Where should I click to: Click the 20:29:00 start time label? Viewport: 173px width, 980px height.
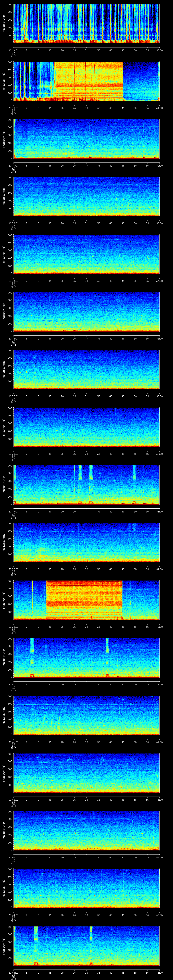pos(13,50)
